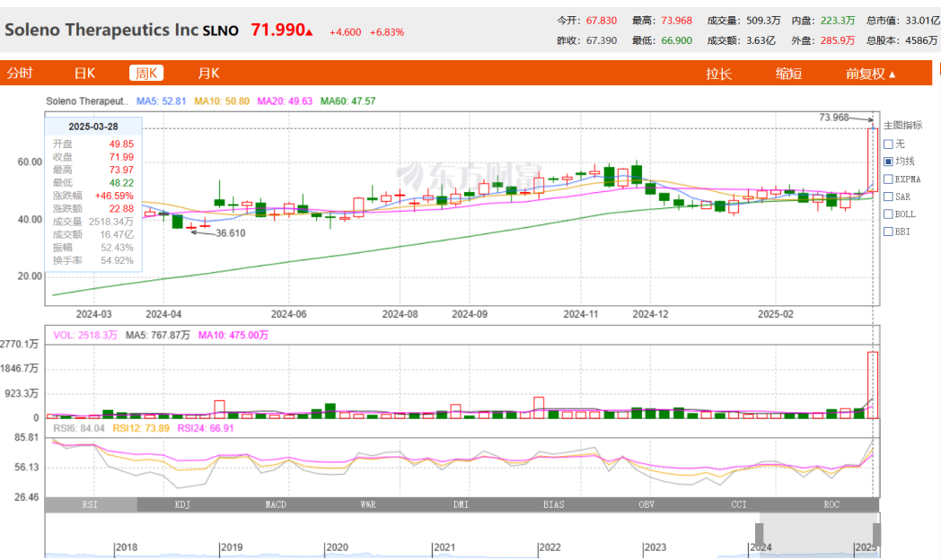Image resolution: width=941 pixels, height=560 pixels.
Task: Click the 最低 value 66.900
Action: pos(676,40)
